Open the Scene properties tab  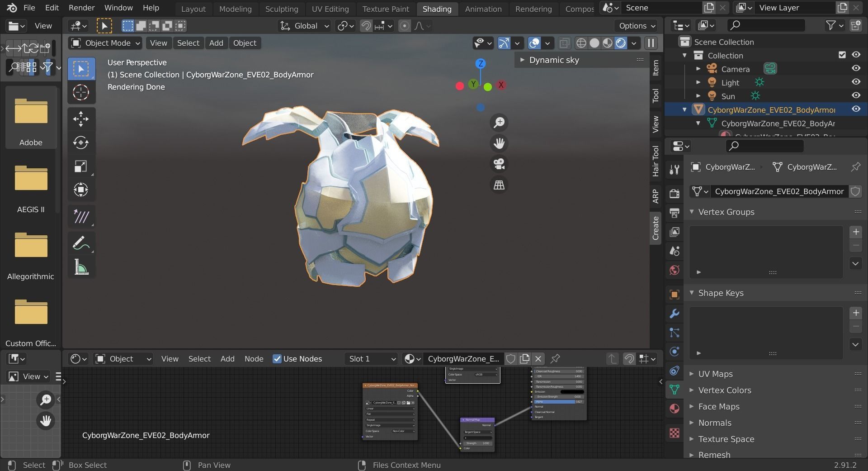tap(674, 251)
